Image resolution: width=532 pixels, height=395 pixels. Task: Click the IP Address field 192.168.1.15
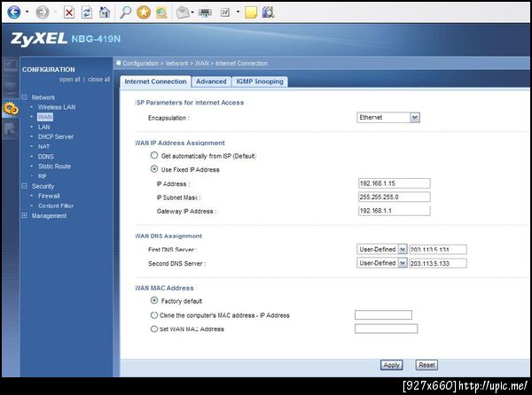click(x=395, y=183)
